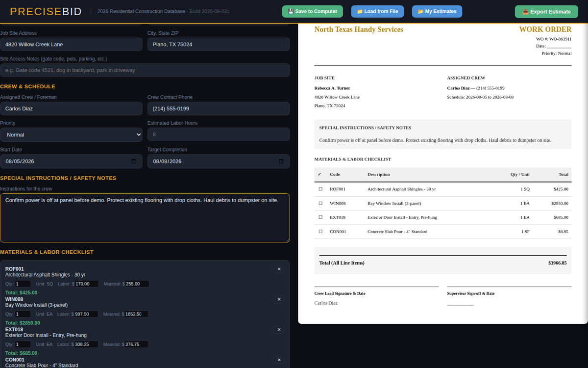The height and width of the screenshot is (368, 588).
Task: Click the Assigned Crew / Foreman field
Action: pos(71,108)
